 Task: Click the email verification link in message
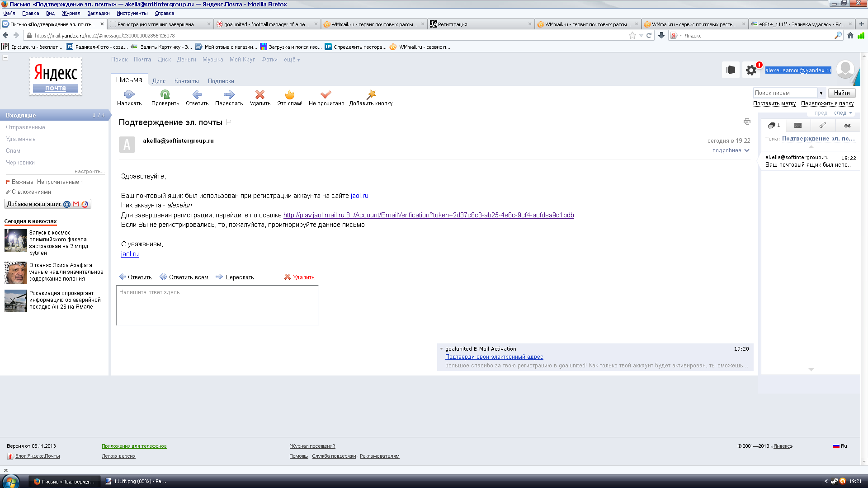click(429, 215)
